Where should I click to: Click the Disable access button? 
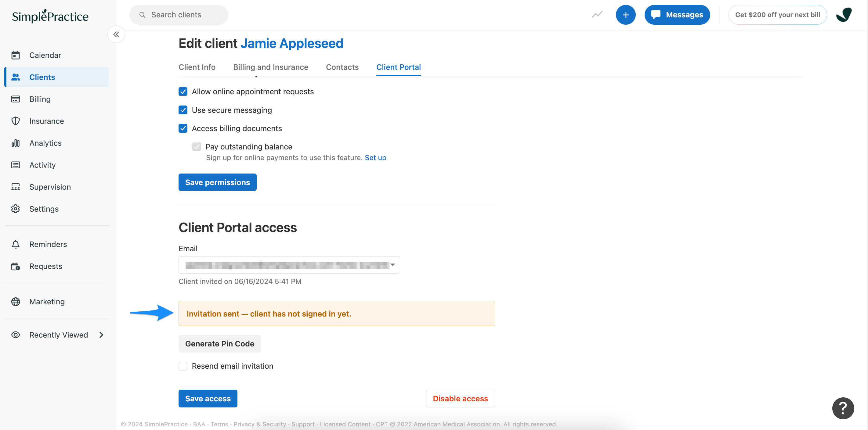(x=460, y=398)
